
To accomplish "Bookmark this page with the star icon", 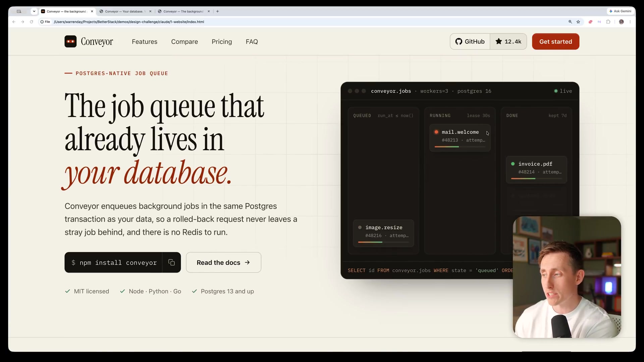I will coord(578,22).
